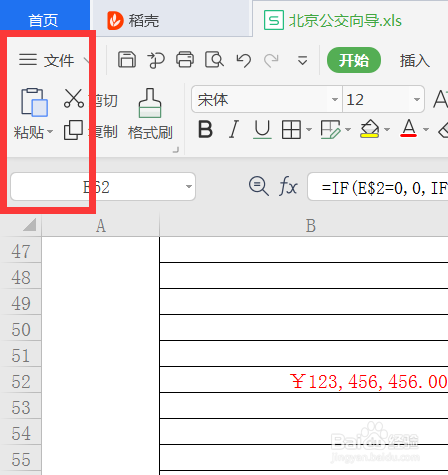Open the 宋体 font name dropdown
The height and width of the screenshot is (475, 448).
(335, 99)
